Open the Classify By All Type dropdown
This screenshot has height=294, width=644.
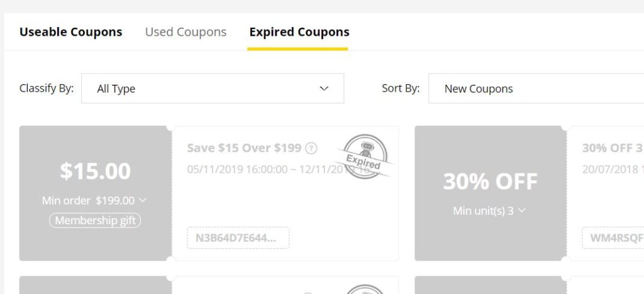click(x=213, y=89)
